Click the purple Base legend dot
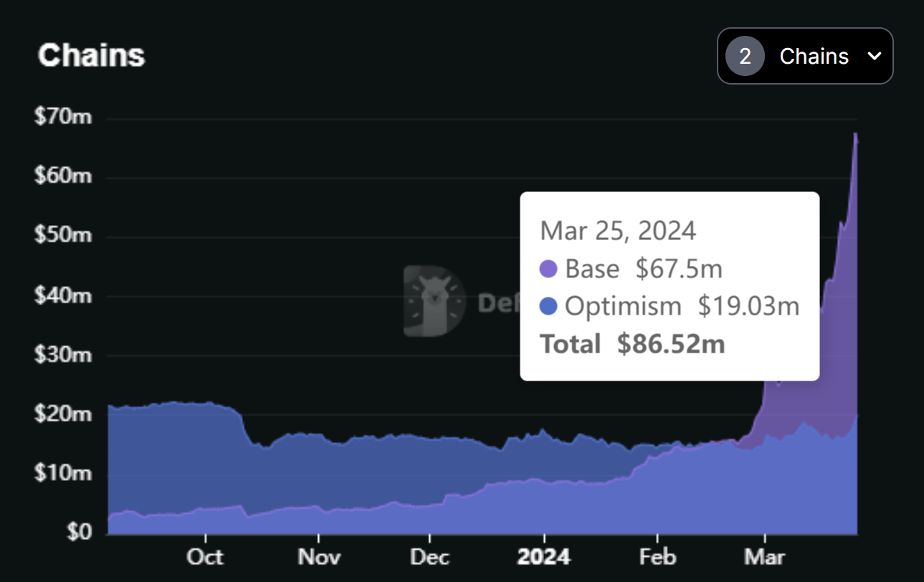 [x=548, y=269]
